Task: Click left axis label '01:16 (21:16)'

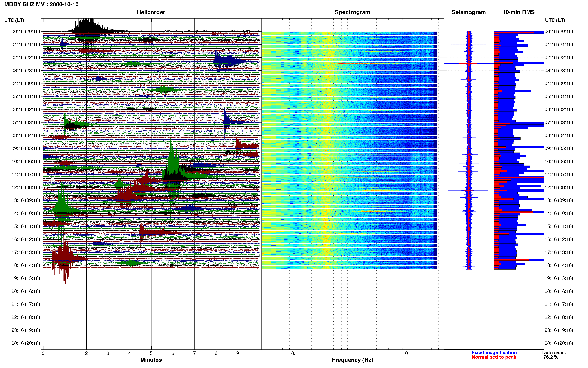Action: pyautogui.click(x=26, y=45)
